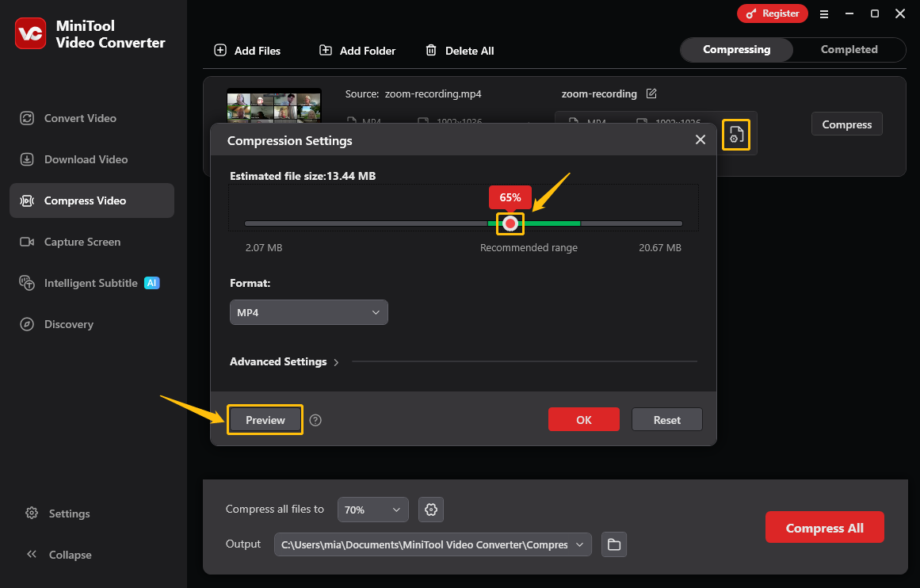Switch to the Convert Video section
Screen dimensions: 920x588
pos(78,117)
